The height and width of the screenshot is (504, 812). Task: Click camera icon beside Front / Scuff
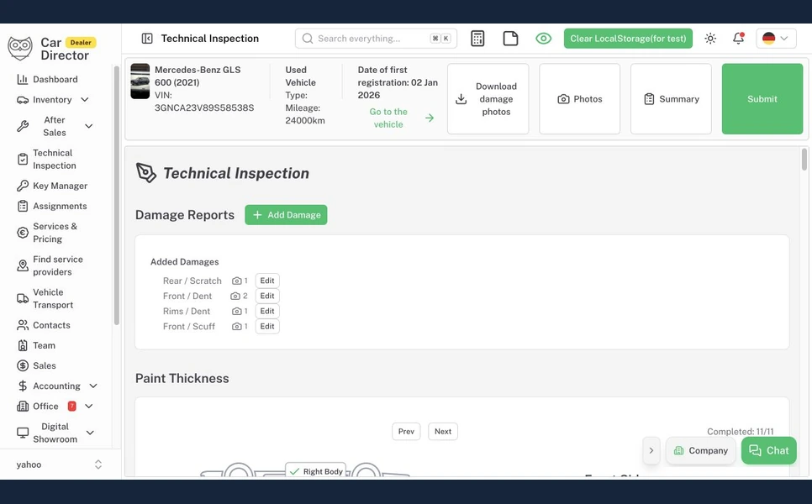click(x=237, y=327)
